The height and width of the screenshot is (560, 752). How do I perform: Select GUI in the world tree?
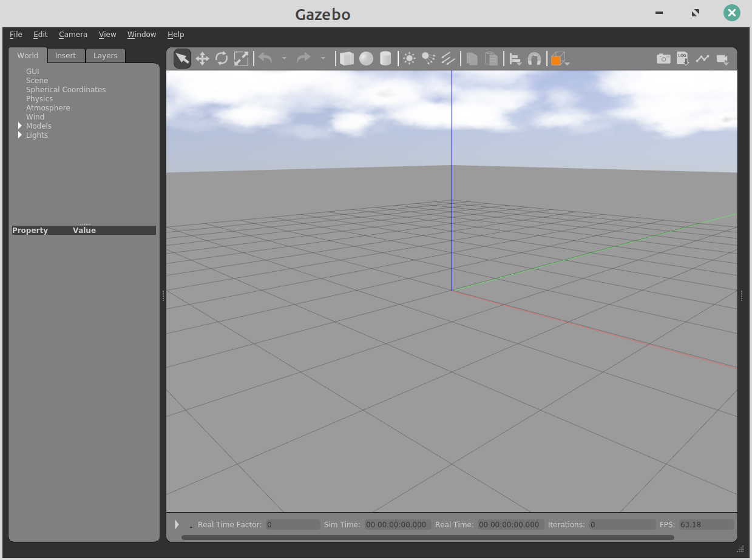32,71
